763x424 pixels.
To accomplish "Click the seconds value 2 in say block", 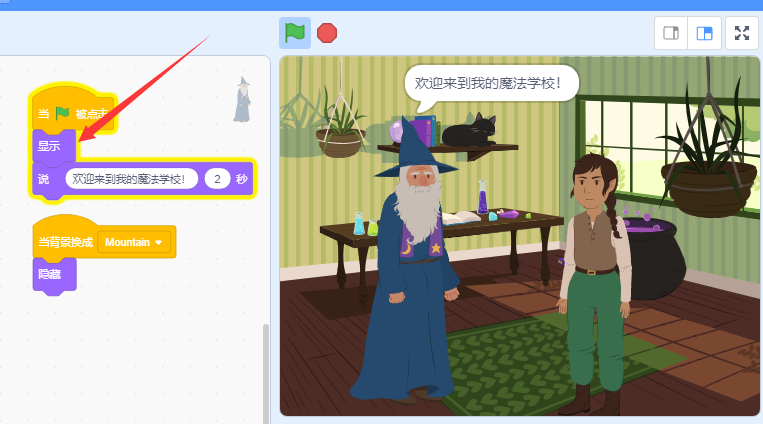I will [x=217, y=179].
